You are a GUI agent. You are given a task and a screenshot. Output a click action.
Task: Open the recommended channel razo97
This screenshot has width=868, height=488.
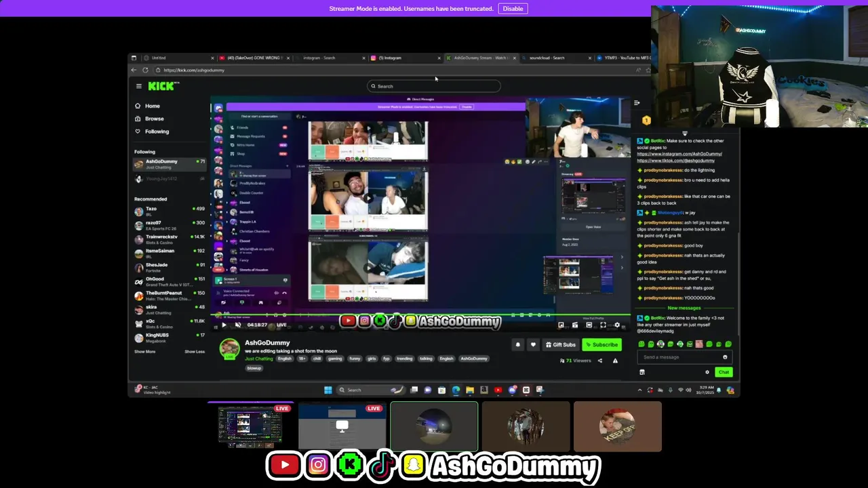click(x=170, y=225)
